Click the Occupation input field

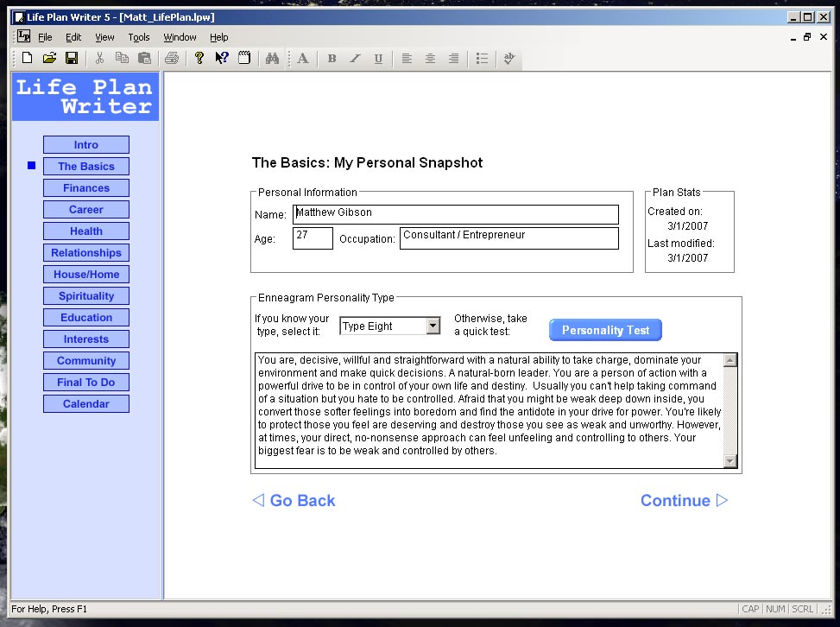click(509, 238)
